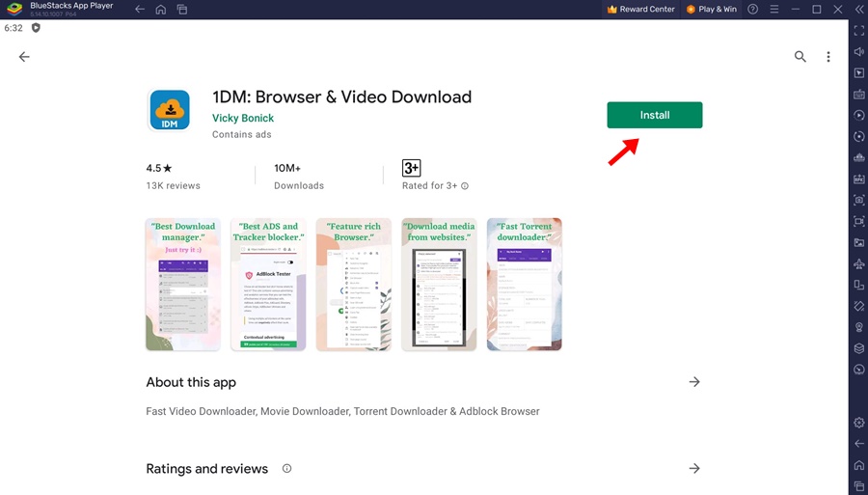Screen dimensions: 868x495
Task: Toggle fullscreen from the sidebar
Action: pyautogui.click(x=859, y=31)
